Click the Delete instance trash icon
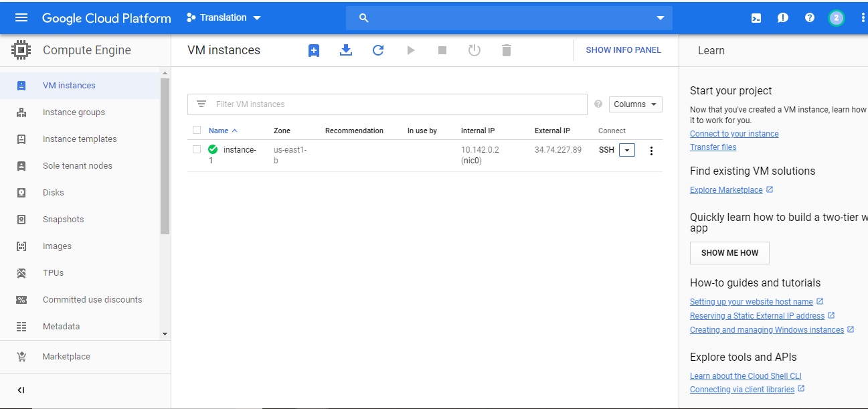This screenshot has width=868, height=409. point(507,50)
